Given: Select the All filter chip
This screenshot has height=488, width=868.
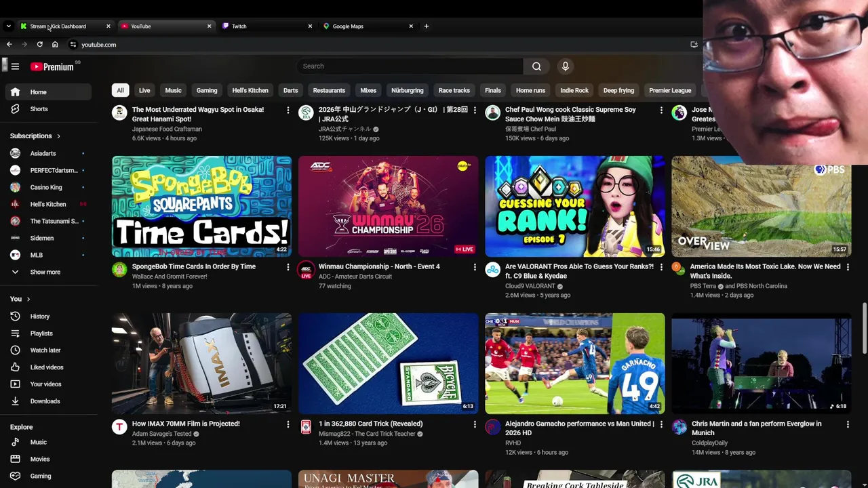Looking at the screenshot, I should click(120, 90).
